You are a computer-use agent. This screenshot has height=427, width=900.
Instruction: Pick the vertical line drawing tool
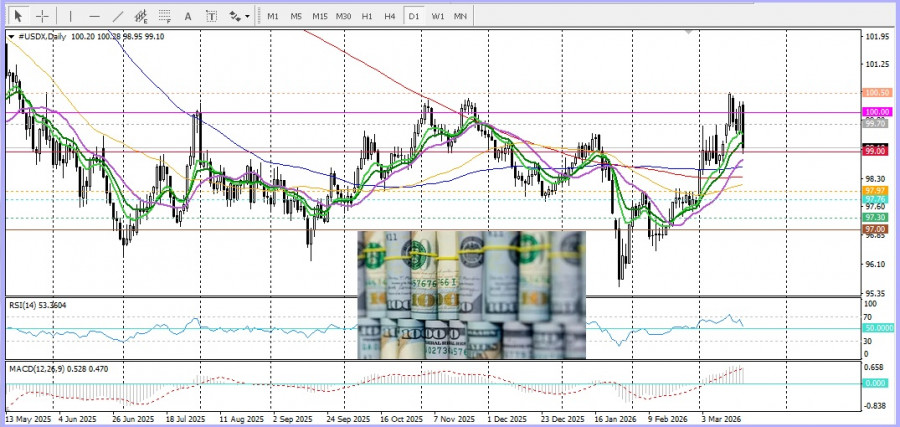pos(70,16)
